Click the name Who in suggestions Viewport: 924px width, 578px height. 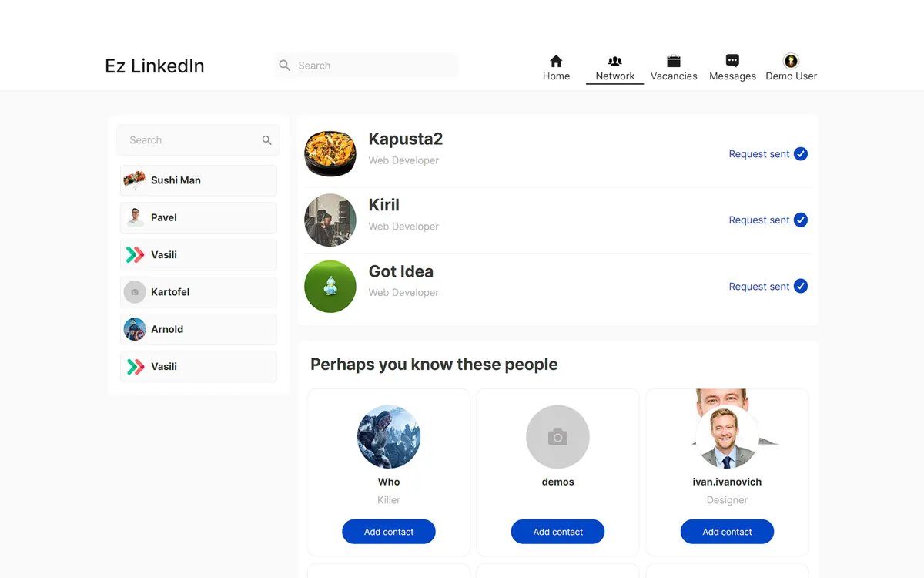(389, 482)
